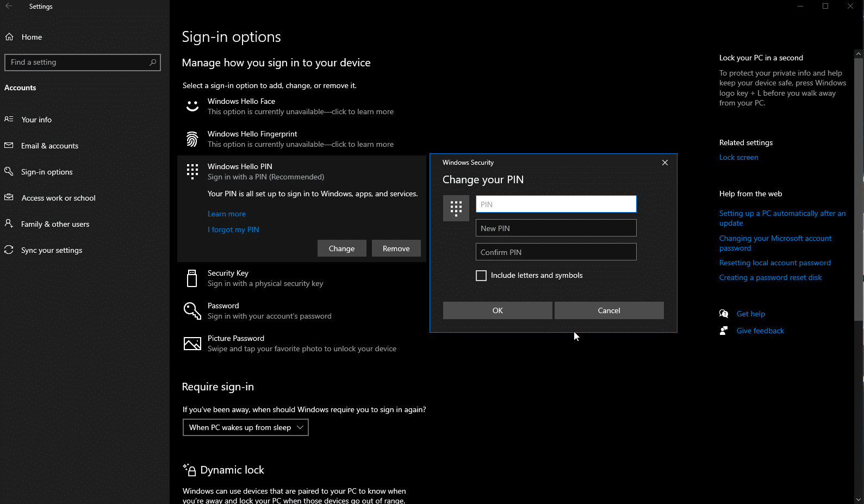The image size is (864, 504).
Task: Click the Give feedback person icon
Action: point(724,331)
